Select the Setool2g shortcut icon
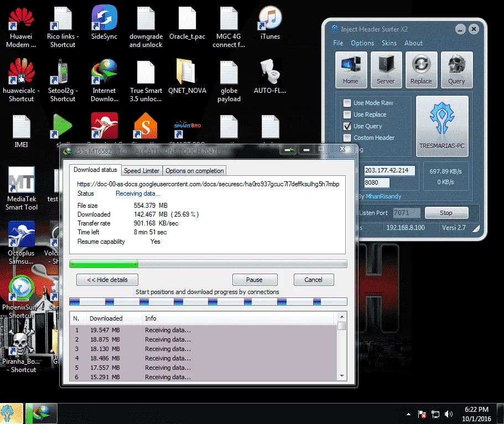This screenshot has width=504, height=424. pos(63,81)
